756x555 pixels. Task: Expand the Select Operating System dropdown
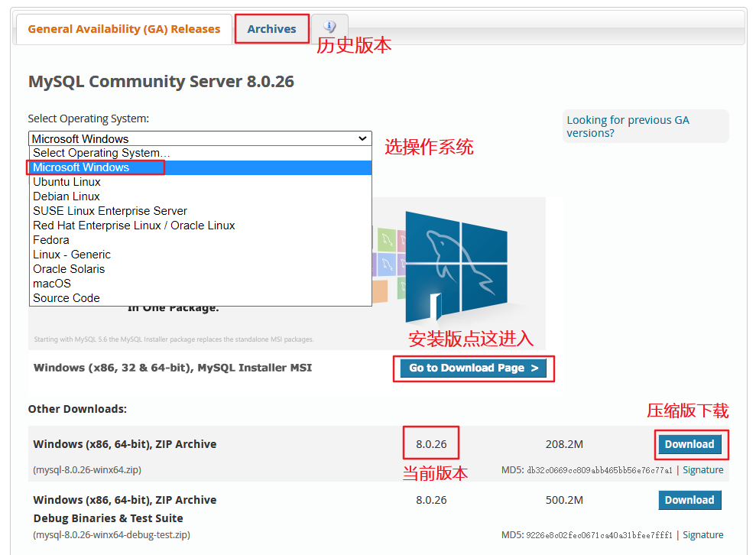pos(200,138)
